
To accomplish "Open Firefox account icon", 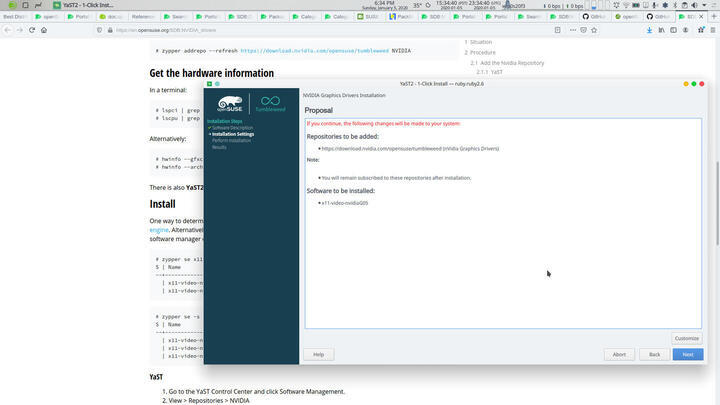I will click(685, 30).
